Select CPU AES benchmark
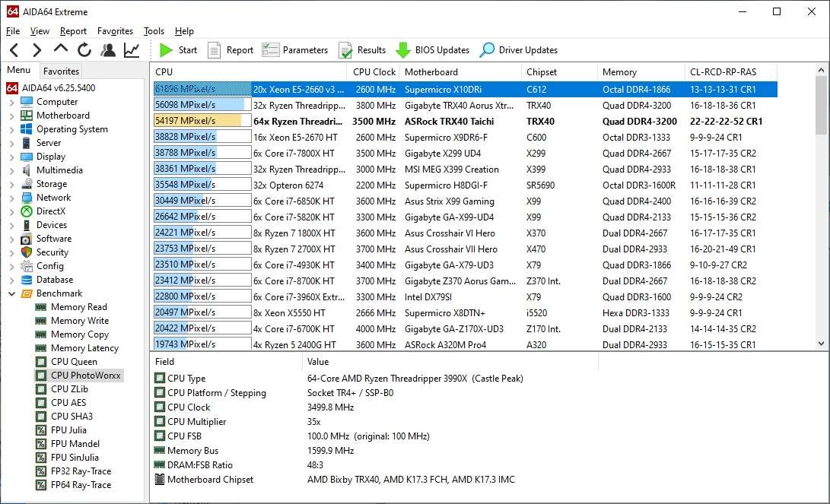 [68, 402]
